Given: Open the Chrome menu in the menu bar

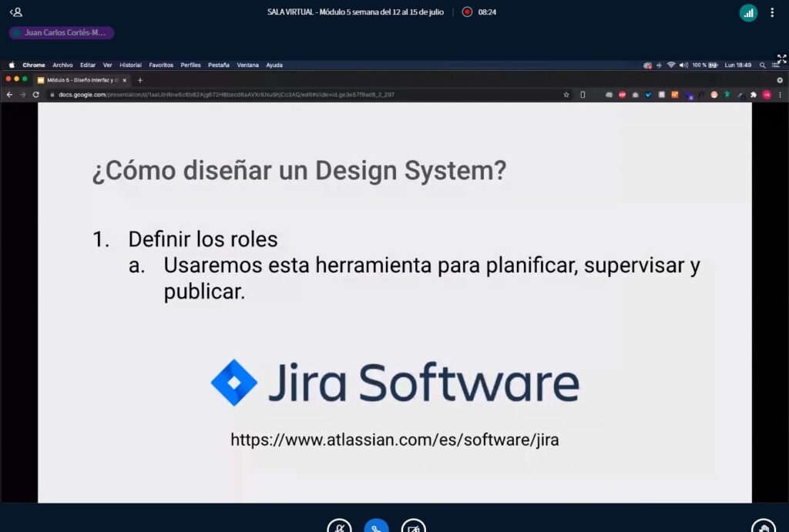Looking at the screenshot, I should [34, 65].
